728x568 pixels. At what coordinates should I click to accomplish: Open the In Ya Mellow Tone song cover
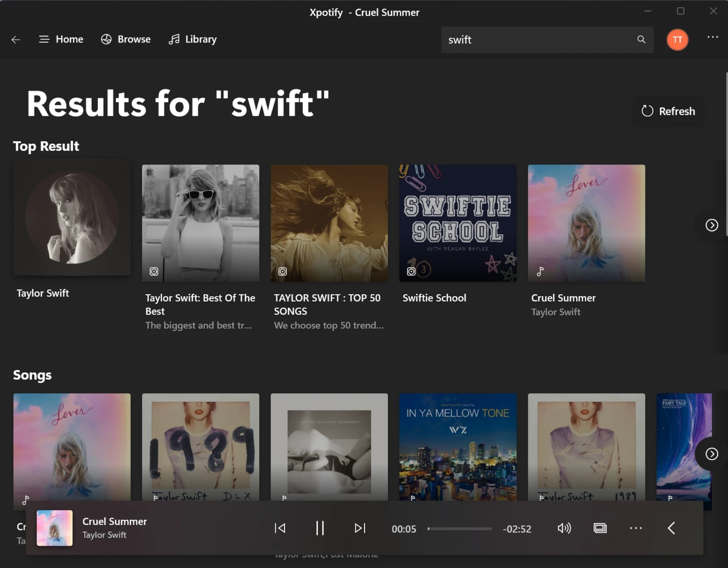point(458,447)
